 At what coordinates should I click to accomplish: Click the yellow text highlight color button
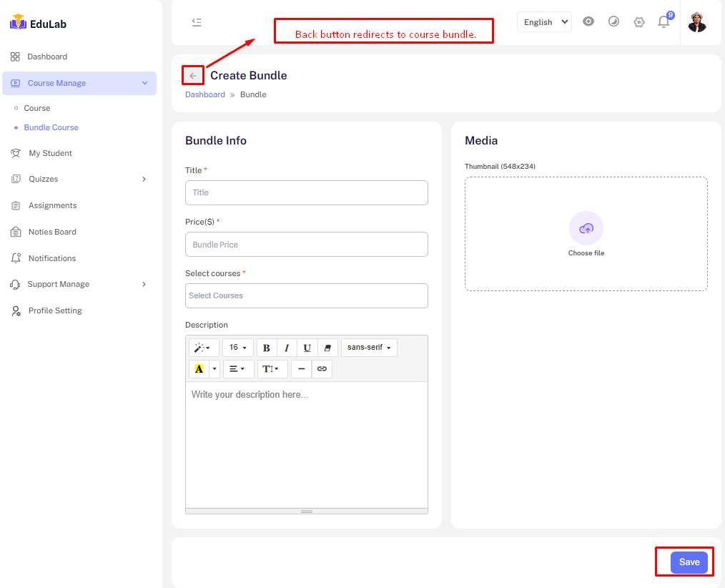pyautogui.click(x=199, y=369)
